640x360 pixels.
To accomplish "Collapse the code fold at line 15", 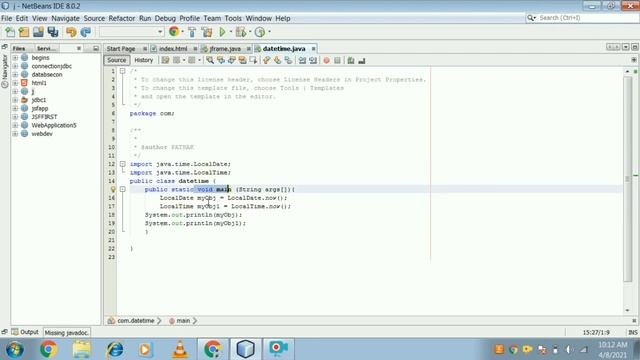I will click(122, 189).
